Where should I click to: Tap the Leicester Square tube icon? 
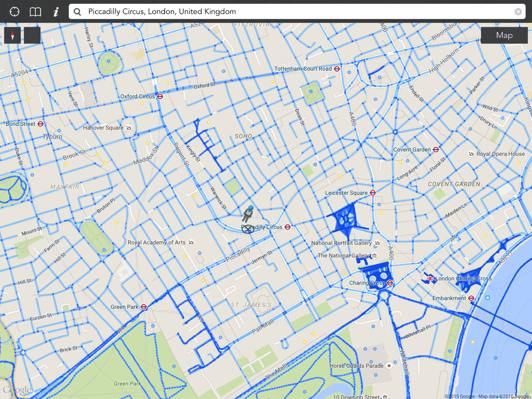(373, 193)
